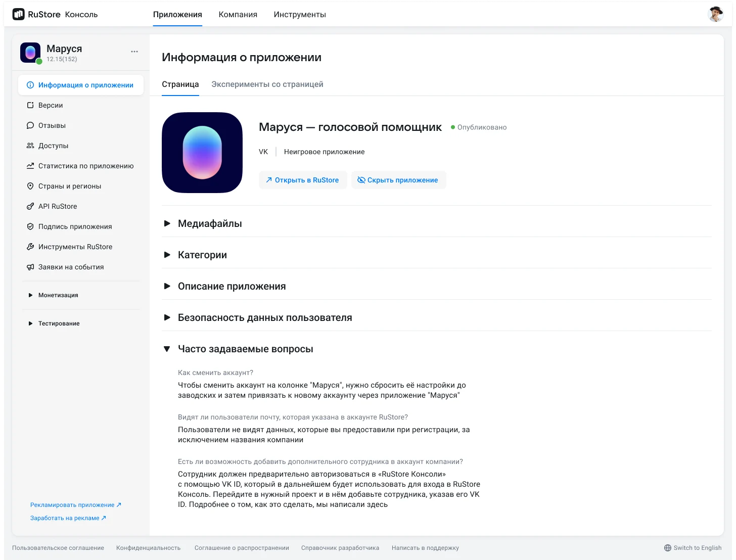This screenshot has width=736, height=560.
Task: Click the large Маруся app icon thumbnail
Action: 202,153
